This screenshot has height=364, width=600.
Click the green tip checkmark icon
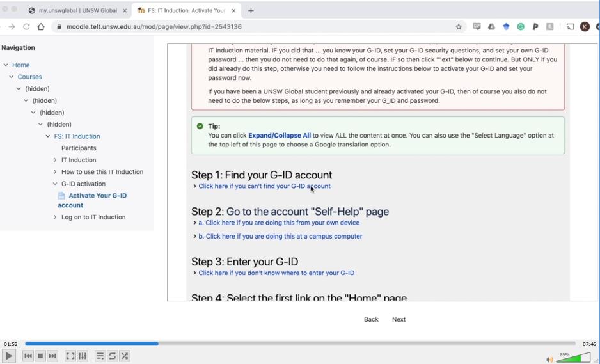(x=200, y=126)
